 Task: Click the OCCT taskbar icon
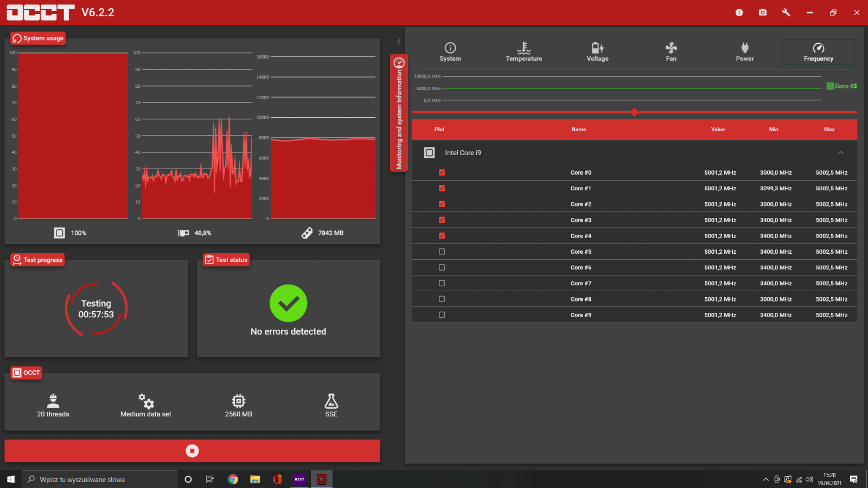[322, 479]
